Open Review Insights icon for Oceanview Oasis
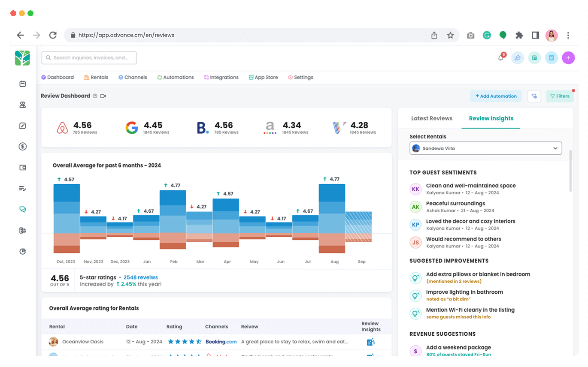Screen dimensions: 588x367 370,342
